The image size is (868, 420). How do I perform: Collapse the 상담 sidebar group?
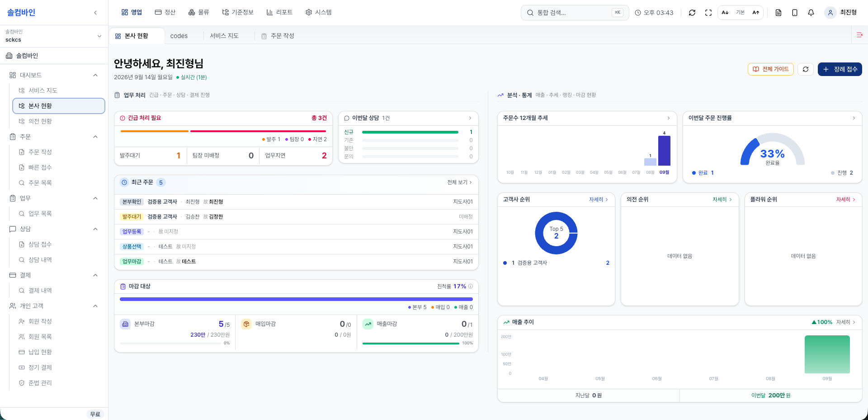point(95,229)
